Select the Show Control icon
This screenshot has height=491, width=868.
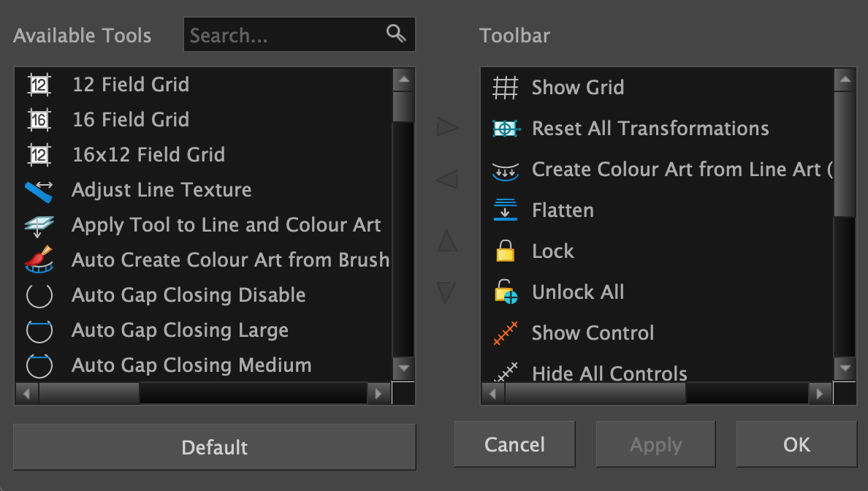coord(505,332)
